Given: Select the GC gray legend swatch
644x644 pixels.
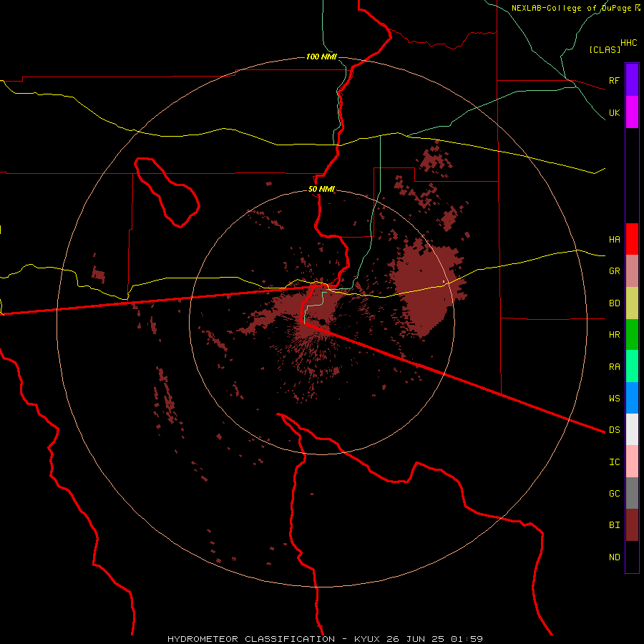Looking at the screenshot, I should [632, 493].
